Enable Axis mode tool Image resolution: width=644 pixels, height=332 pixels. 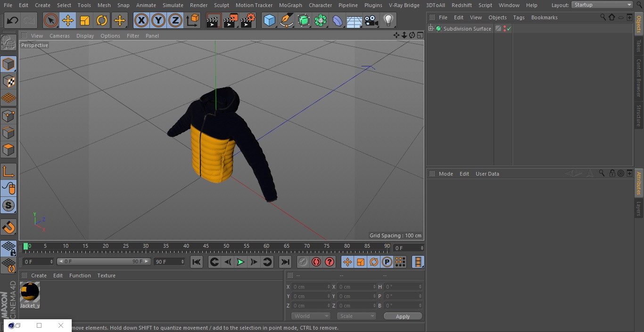(8, 171)
